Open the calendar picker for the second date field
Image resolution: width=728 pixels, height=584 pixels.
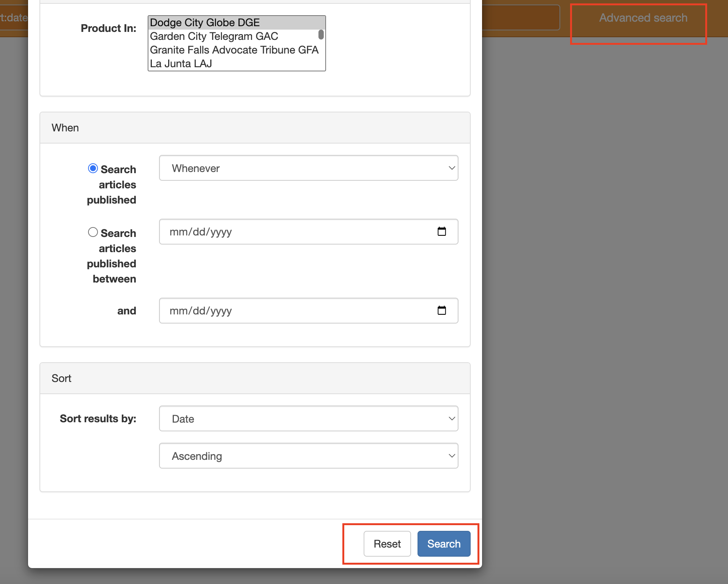(442, 310)
